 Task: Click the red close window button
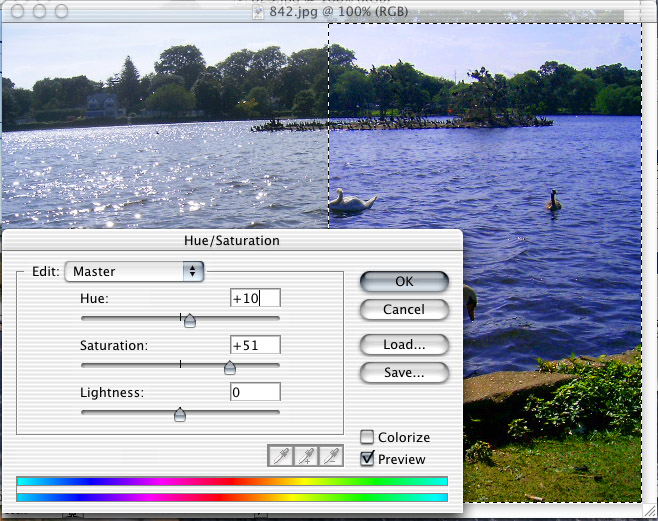tap(16, 12)
